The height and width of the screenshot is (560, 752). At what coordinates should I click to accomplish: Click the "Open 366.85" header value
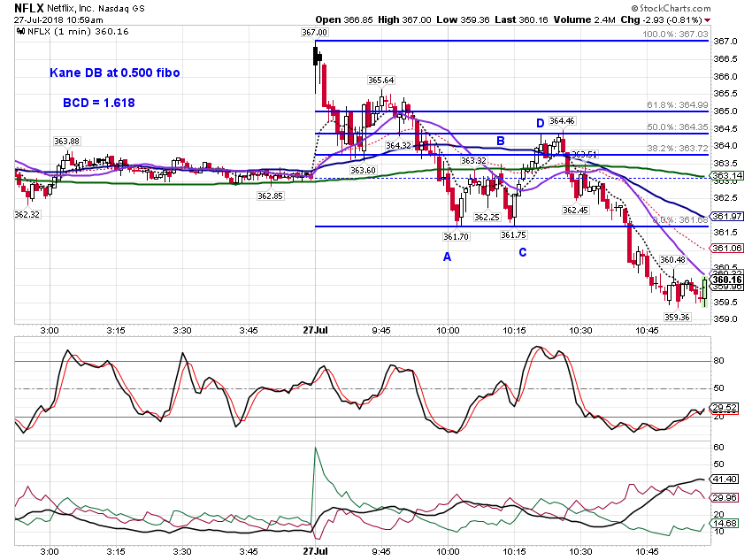[344, 19]
